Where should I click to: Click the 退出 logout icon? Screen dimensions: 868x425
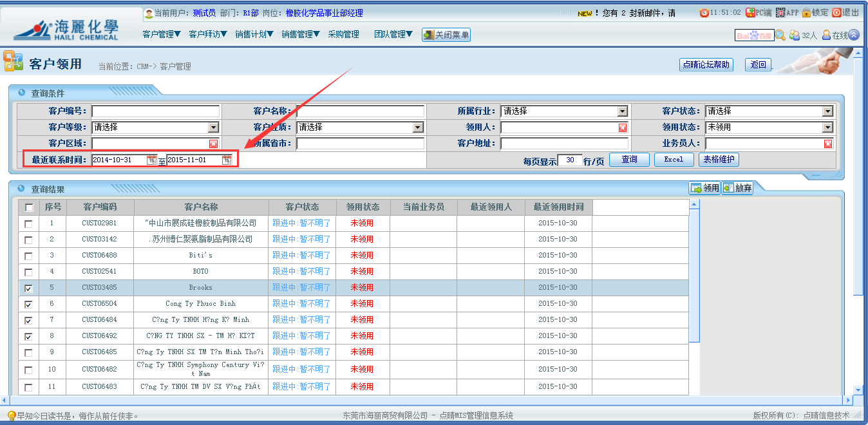click(x=836, y=12)
